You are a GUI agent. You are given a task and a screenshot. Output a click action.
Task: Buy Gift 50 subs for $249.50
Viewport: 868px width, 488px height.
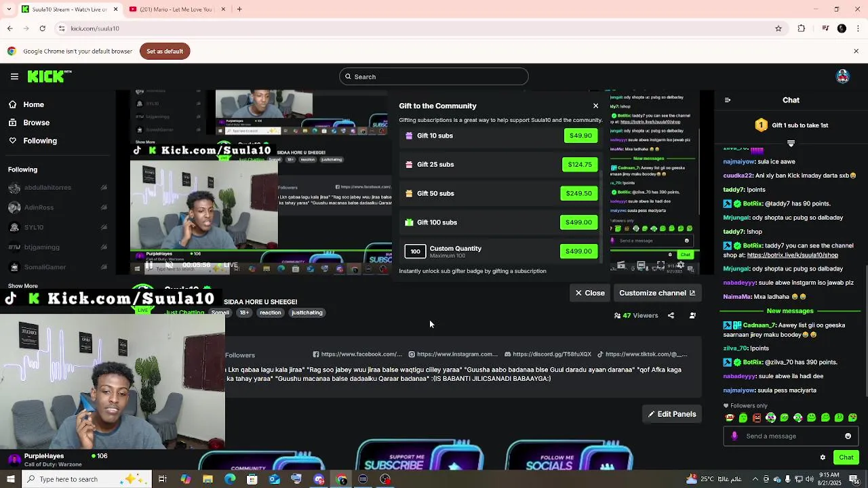(579, 193)
